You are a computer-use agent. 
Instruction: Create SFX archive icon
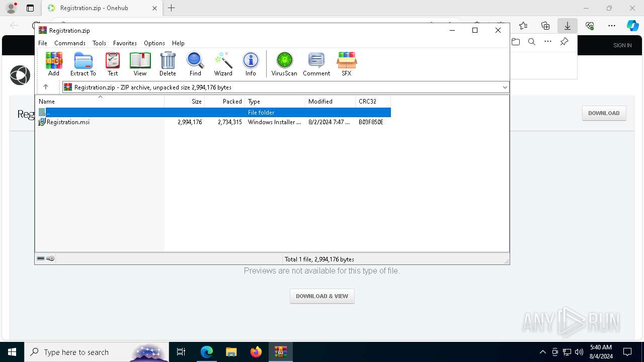[347, 64]
